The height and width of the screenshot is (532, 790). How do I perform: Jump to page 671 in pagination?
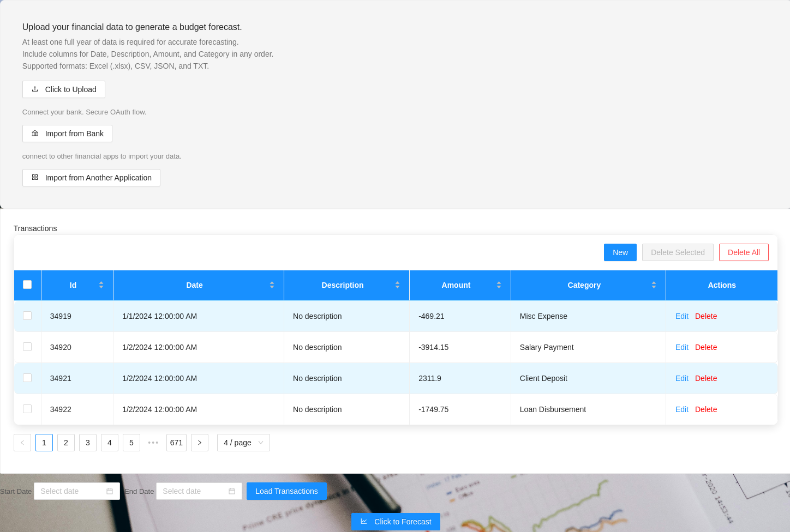click(176, 442)
